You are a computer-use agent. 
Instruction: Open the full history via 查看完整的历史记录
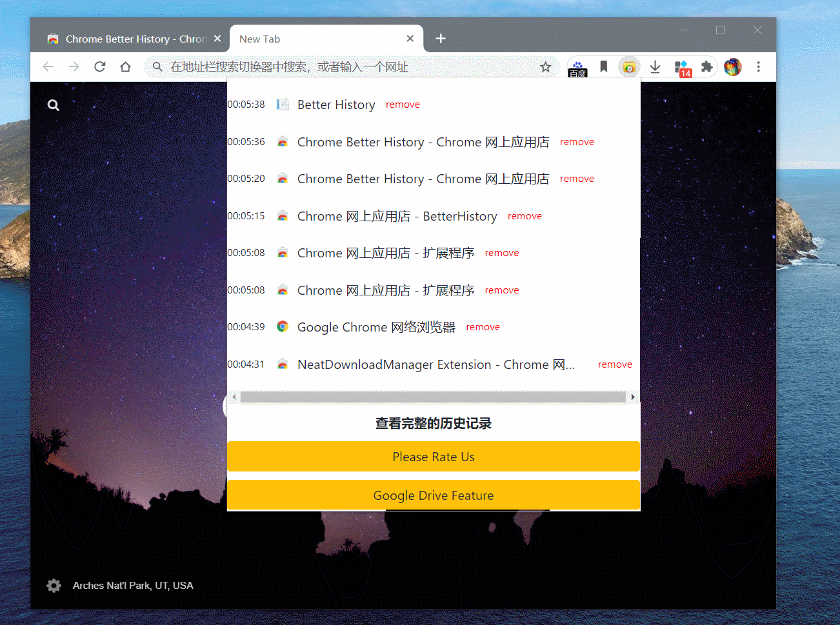(433, 423)
